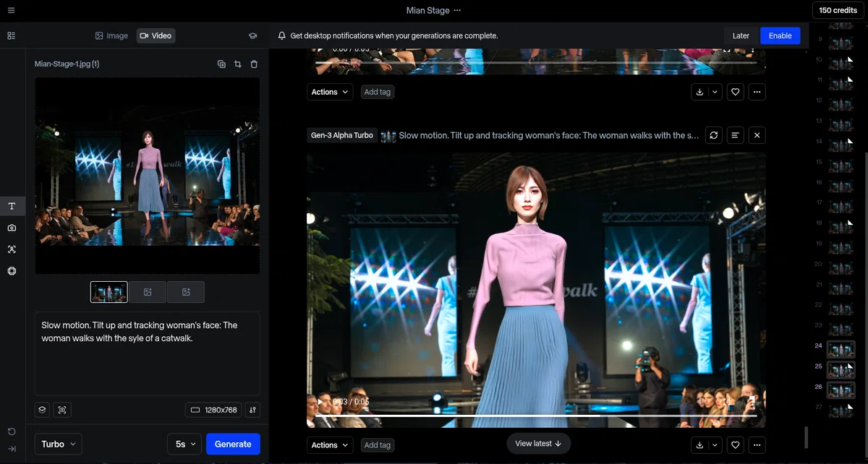This screenshot has height=464, width=868.
Task: Select the film frame sidebar tool
Action: coord(12,271)
